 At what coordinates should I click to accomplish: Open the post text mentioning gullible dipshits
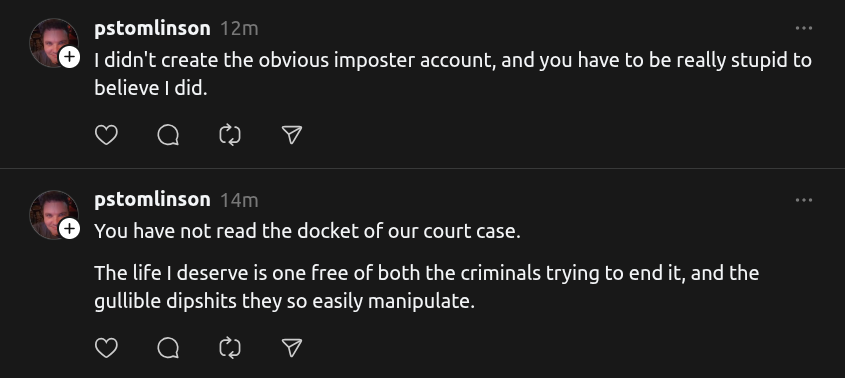pyautogui.click(x=427, y=286)
